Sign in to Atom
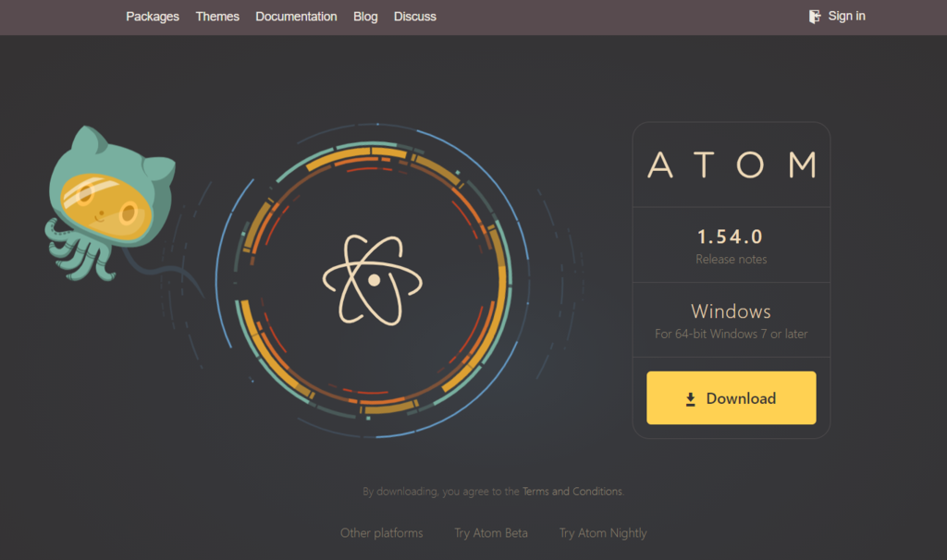The image size is (947, 560). click(x=846, y=16)
